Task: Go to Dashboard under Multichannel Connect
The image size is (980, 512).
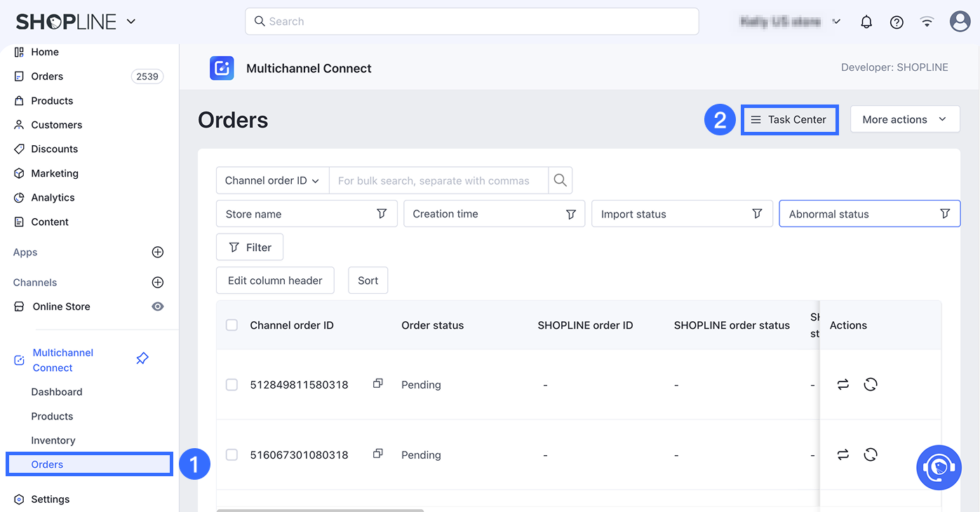Action: coord(57,392)
